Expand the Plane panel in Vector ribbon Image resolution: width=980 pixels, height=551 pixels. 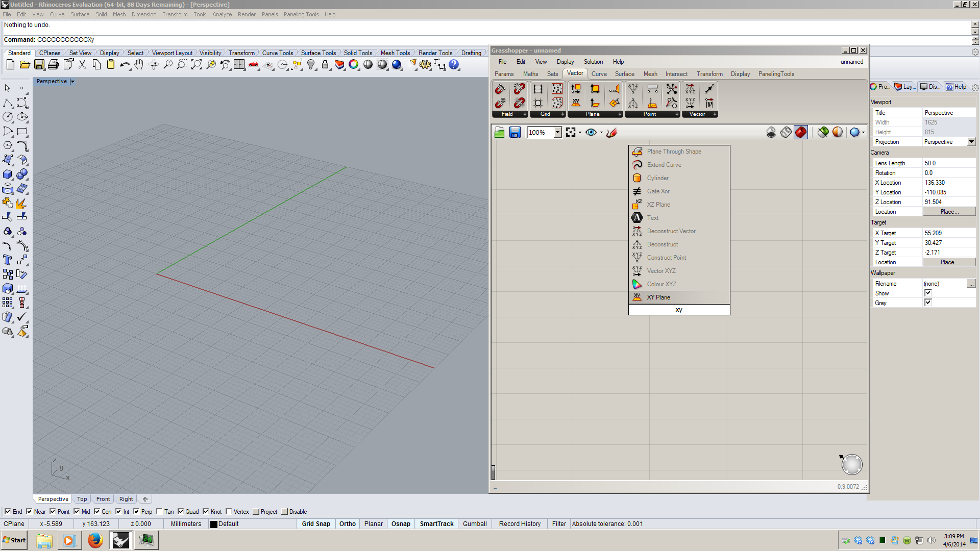(x=620, y=114)
